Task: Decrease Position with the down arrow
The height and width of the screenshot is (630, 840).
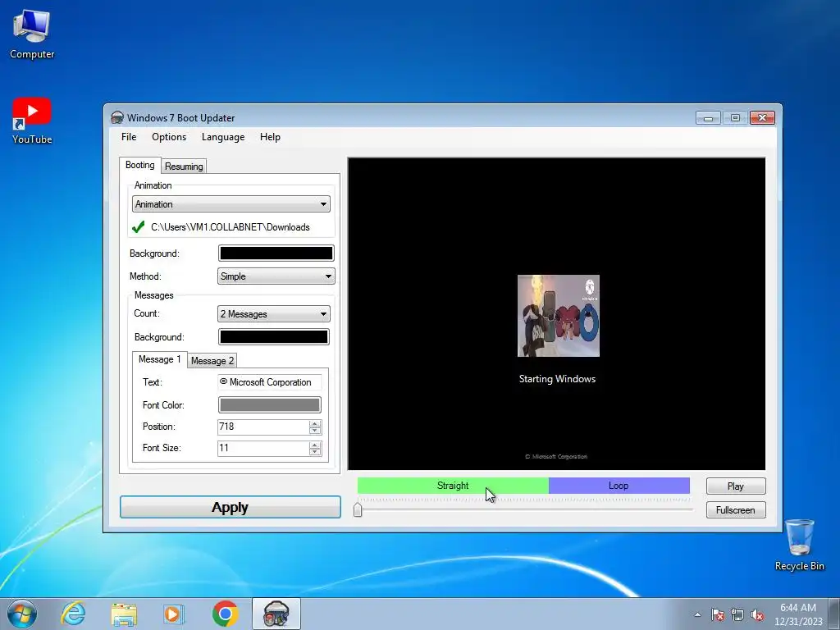Action: 315,431
